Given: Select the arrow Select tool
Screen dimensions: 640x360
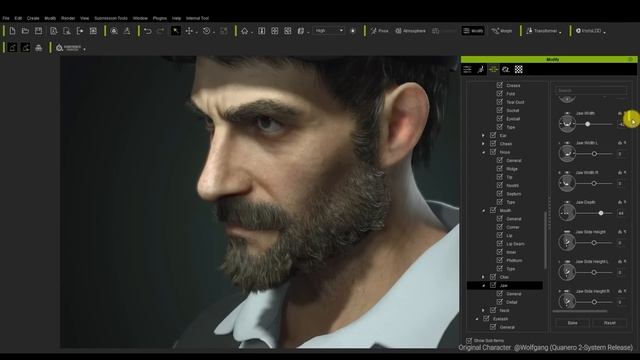Looking at the screenshot, I should click(176, 31).
